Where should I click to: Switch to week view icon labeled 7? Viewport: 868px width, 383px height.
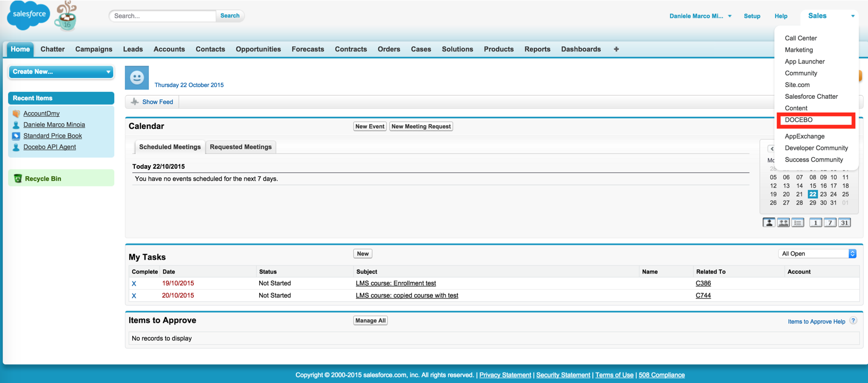pyautogui.click(x=830, y=223)
